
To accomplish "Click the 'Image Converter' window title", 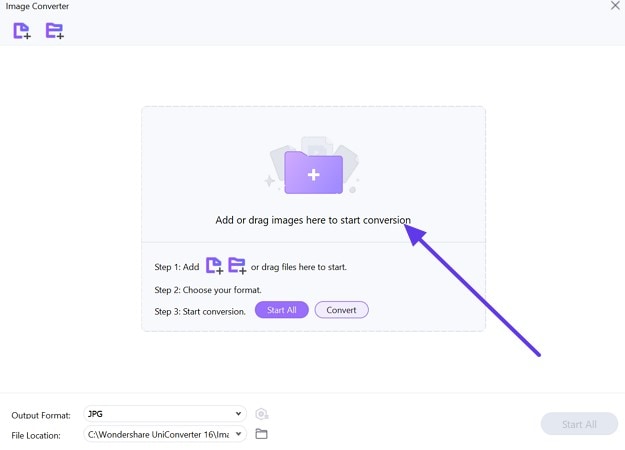I will (x=37, y=6).
